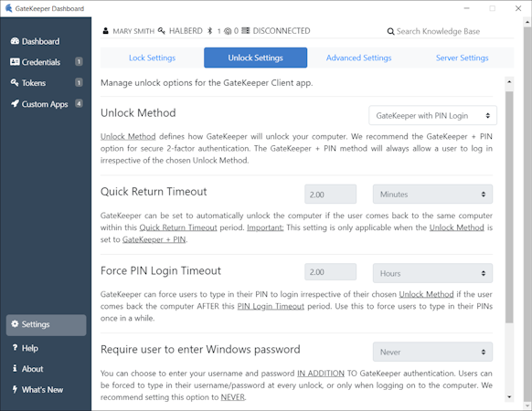Click the Force PIN Login Timeout value field
Image resolution: width=532 pixels, height=411 pixels.
331,272
